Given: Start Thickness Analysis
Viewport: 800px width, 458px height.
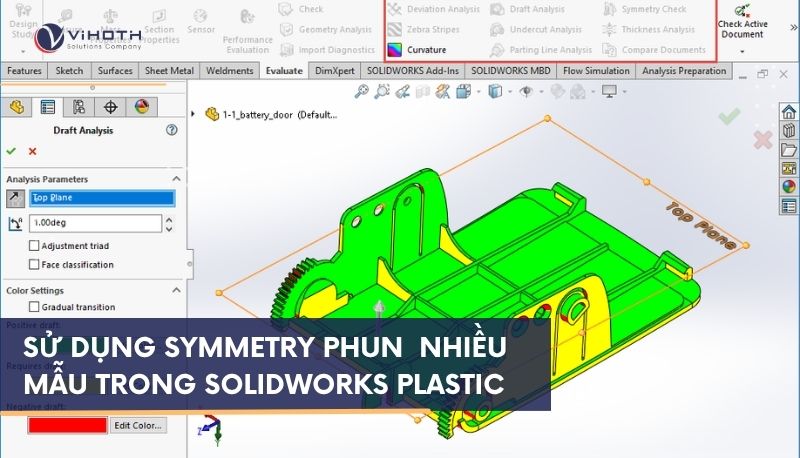Looking at the screenshot, I should pos(648,30).
